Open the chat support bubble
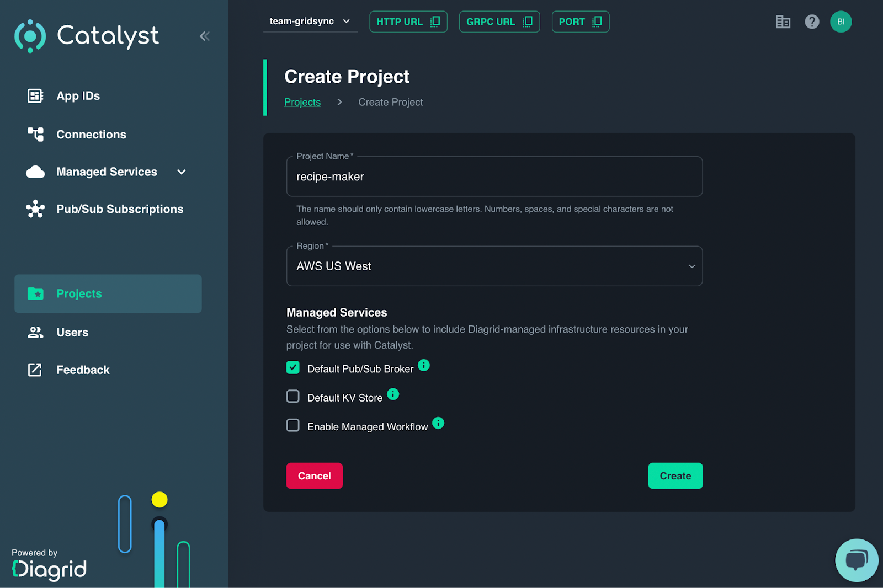The image size is (883, 588). tap(856, 560)
